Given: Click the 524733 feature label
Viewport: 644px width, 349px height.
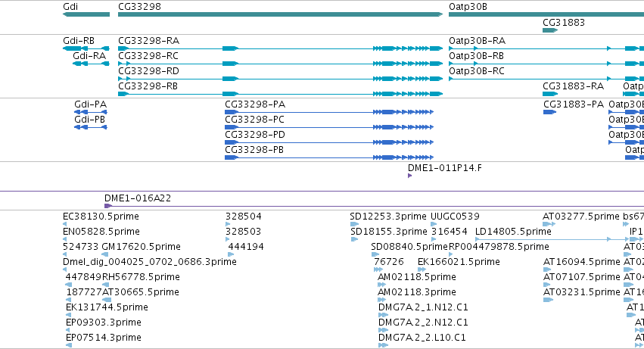Looking at the screenshot, I should click(80, 247).
